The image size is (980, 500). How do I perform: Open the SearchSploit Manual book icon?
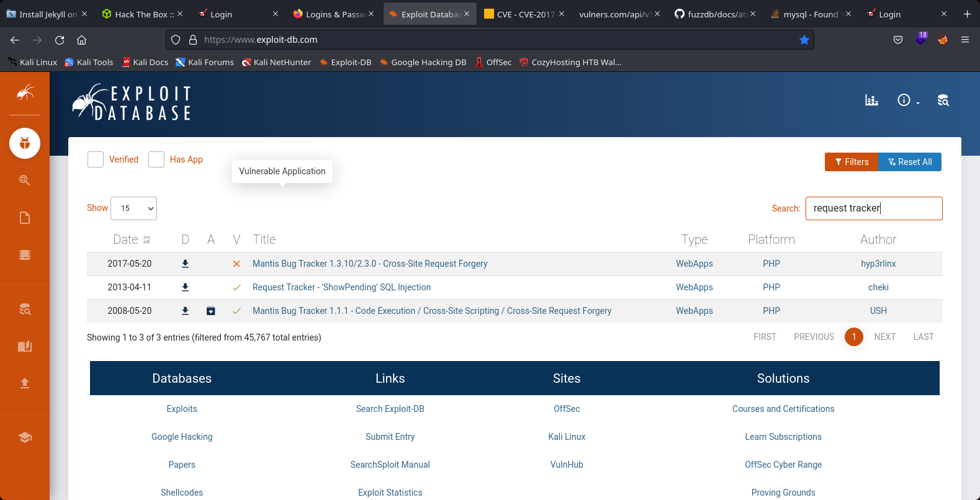[x=25, y=346]
